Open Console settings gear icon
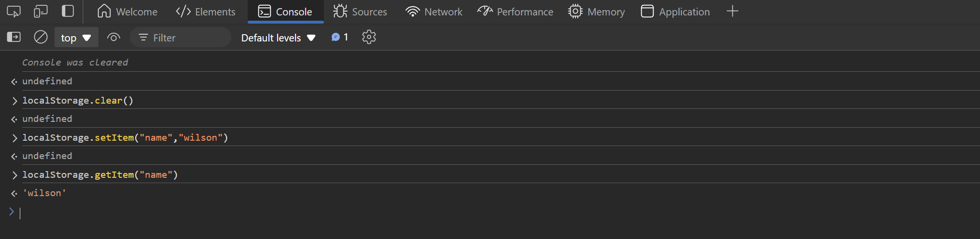980x239 pixels. pyautogui.click(x=369, y=37)
